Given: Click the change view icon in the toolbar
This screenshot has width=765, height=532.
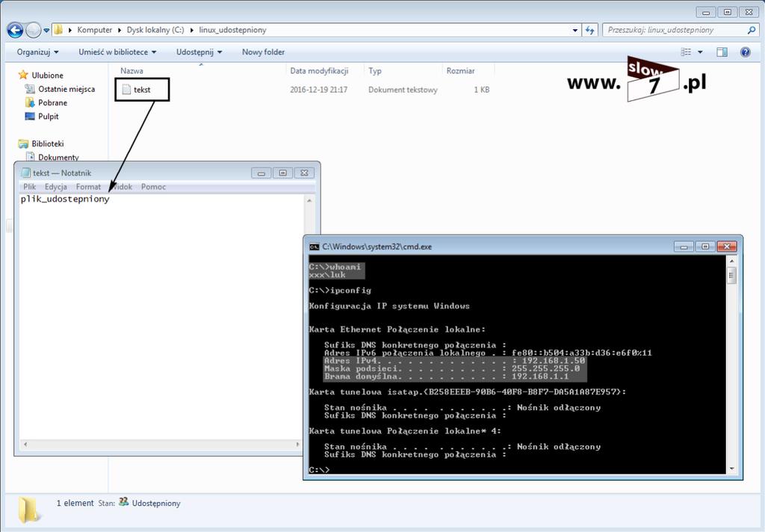Looking at the screenshot, I should [x=686, y=52].
